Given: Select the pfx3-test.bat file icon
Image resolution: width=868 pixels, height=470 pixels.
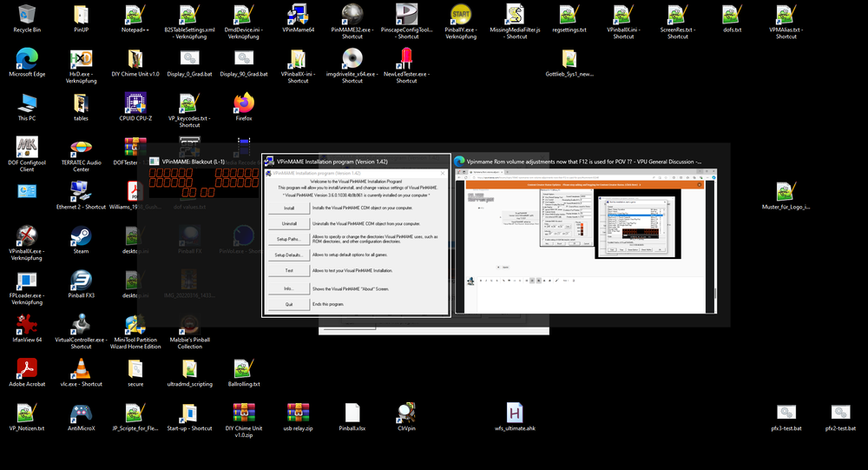Looking at the screenshot, I should (x=786, y=414).
